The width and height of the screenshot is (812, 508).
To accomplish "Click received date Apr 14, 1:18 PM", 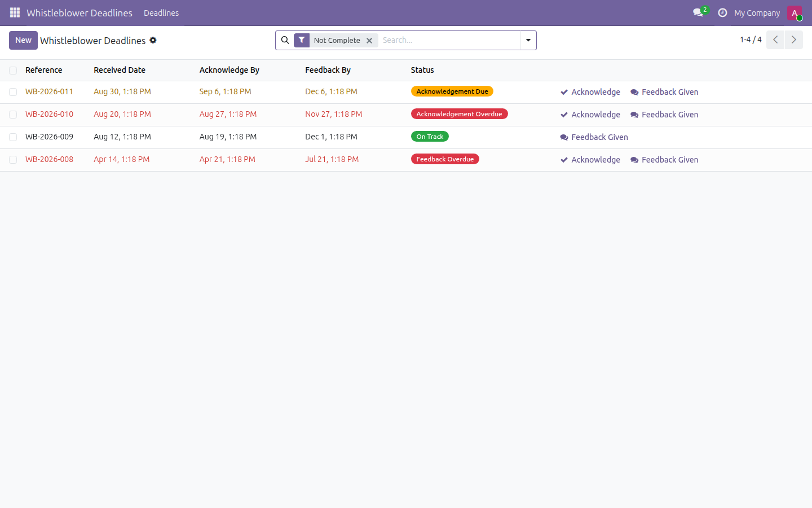I will click(x=122, y=159).
